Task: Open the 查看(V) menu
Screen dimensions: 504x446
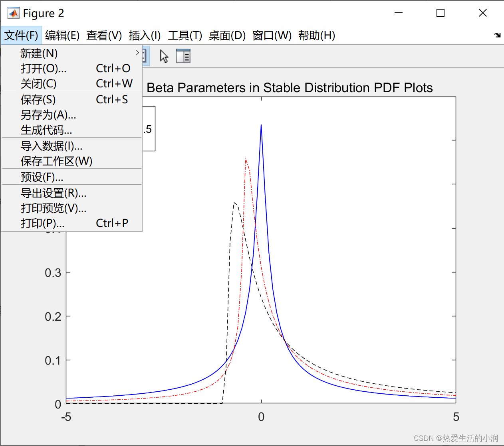Action: pos(104,36)
